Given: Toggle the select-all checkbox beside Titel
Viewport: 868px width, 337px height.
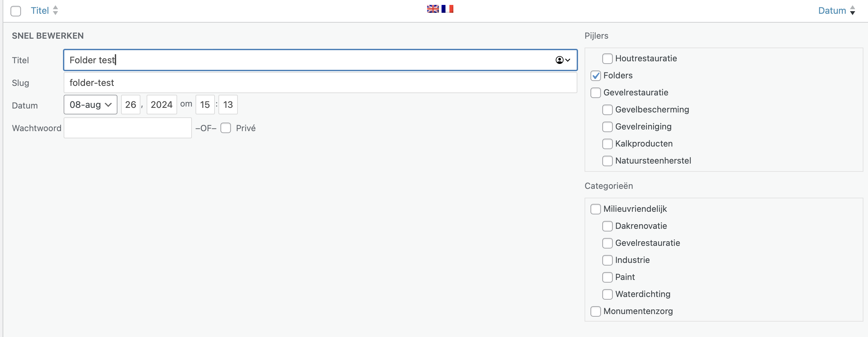Looking at the screenshot, I should click(16, 11).
